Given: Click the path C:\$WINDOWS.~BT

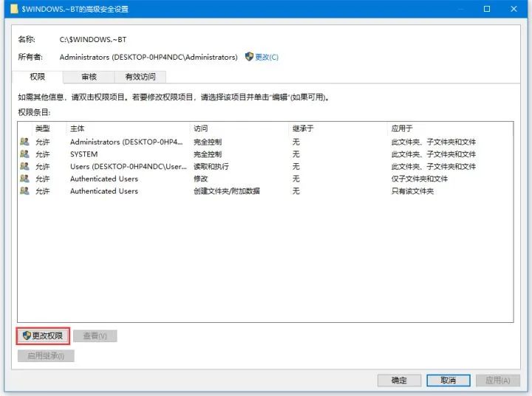Looking at the screenshot, I should coord(93,39).
